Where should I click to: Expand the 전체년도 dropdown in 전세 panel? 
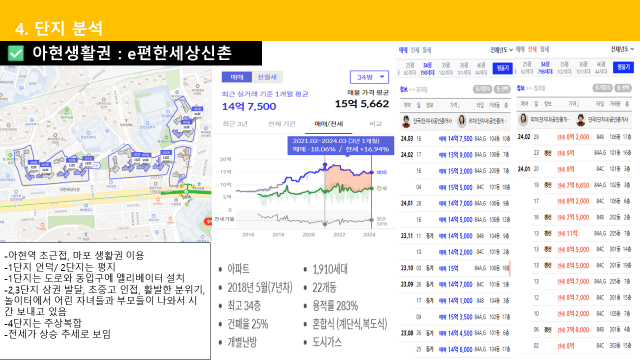622,49
